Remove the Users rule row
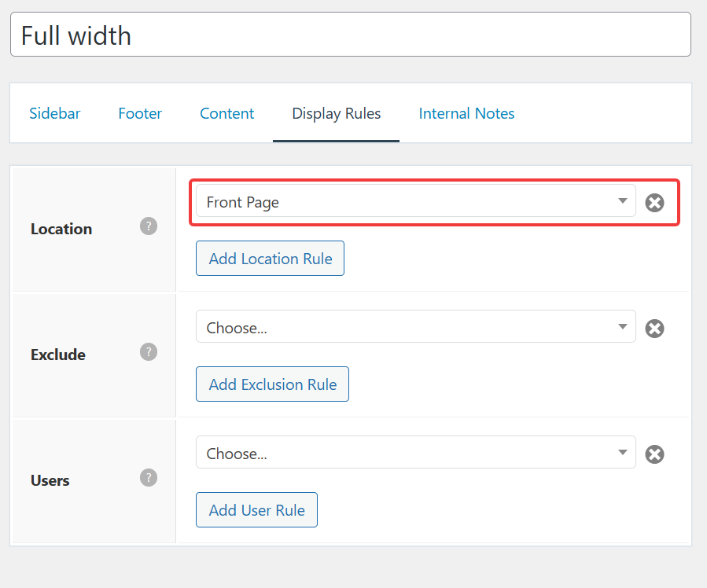The width and height of the screenshot is (707, 588). coord(654,454)
